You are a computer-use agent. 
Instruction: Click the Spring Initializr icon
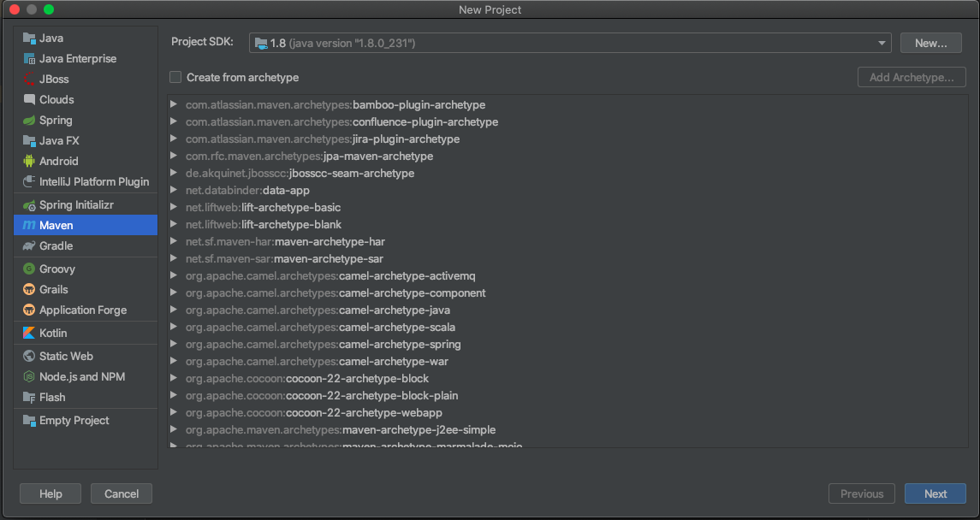(x=29, y=204)
